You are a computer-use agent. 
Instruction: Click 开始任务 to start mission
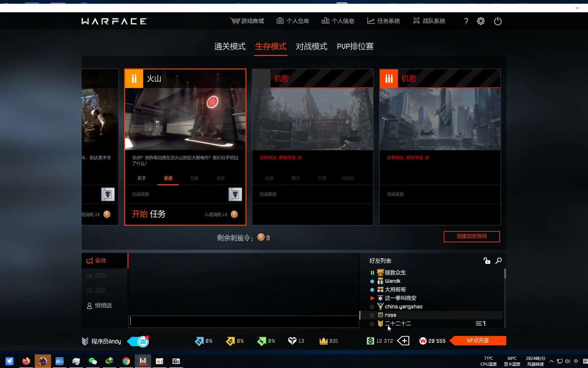click(x=149, y=214)
